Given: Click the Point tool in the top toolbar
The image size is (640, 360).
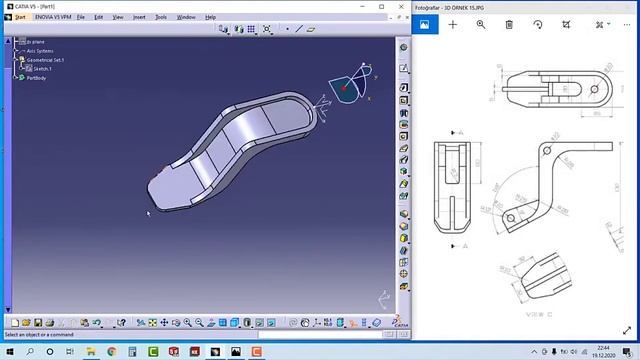Looking at the screenshot, I should point(287,29).
